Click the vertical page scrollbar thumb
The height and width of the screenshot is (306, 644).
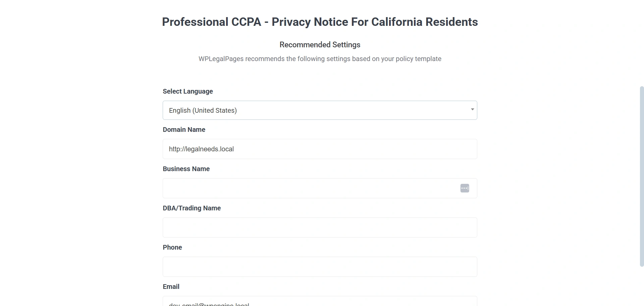pos(642,176)
